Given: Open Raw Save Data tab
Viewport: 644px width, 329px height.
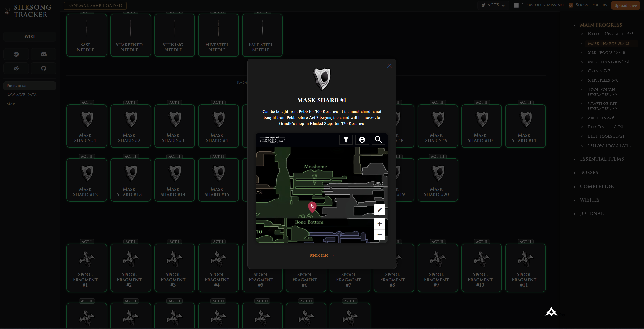Looking at the screenshot, I should [21, 95].
